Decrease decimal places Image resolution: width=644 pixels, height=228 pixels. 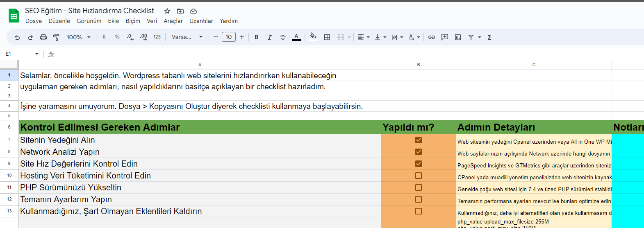(x=130, y=37)
